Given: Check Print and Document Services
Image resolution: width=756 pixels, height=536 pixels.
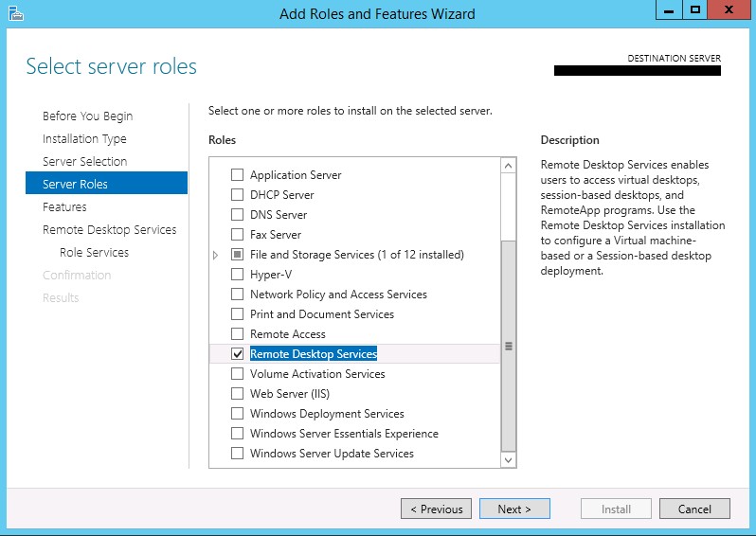Looking at the screenshot, I should click(x=237, y=313).
